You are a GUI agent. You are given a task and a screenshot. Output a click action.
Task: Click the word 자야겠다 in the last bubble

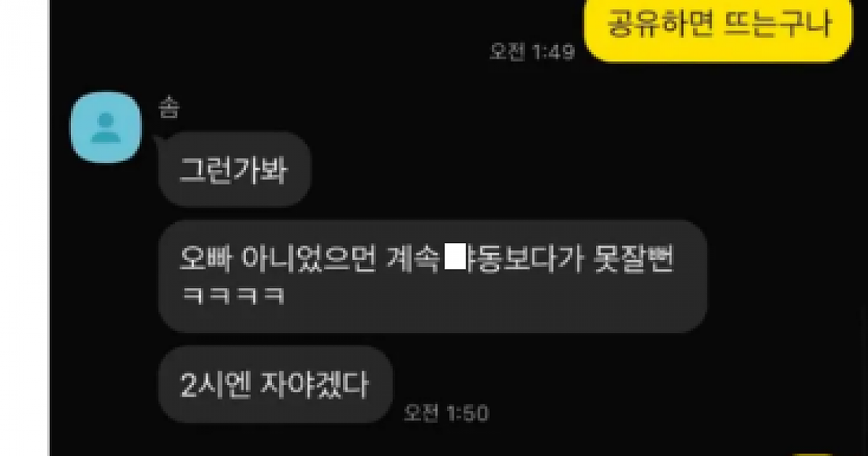click(x=320, y=384)
